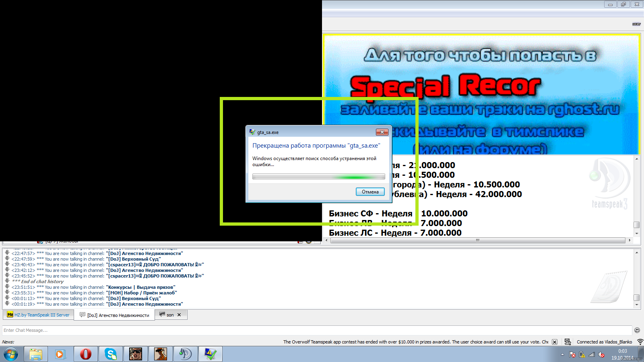Select GTA character in orange shirt taskbar icon

(x=160, y=354)
